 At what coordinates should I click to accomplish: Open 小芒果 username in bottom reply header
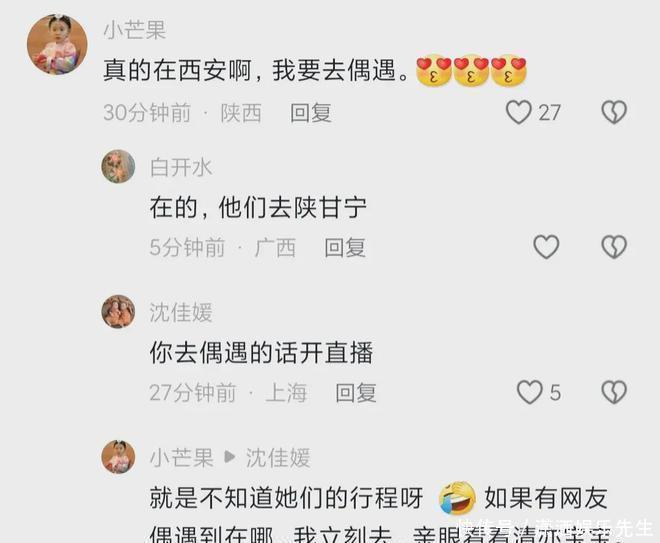pyautogui.click(x=181, y=458)
